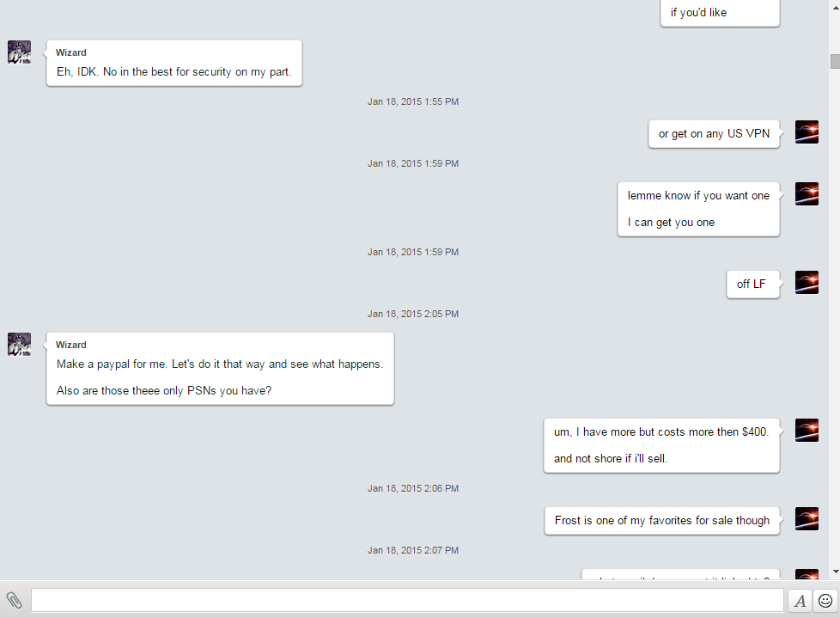This screenshot has width=840, height=618.
Task: Click avatar beside 'um, I have more' message
Action: 807,431
